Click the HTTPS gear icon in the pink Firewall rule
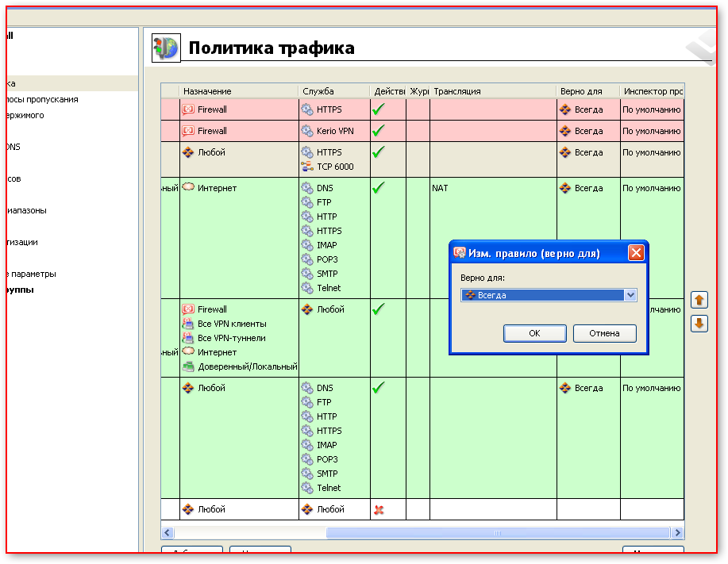The width and height of the screenshot is (728, 564). pyautogui.click(x=307, y=109)
